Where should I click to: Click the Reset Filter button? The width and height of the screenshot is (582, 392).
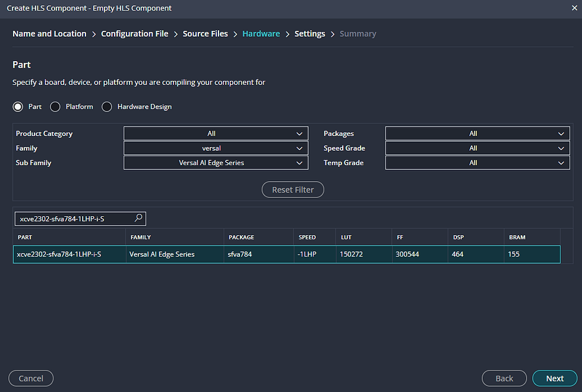pos(293,189)
